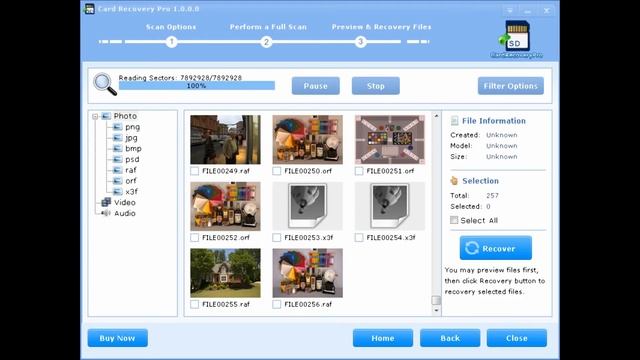The height and width of the screenshot is (360, 640).
Task: Click the step 3 circle marker
Action: tap(360, 42)
